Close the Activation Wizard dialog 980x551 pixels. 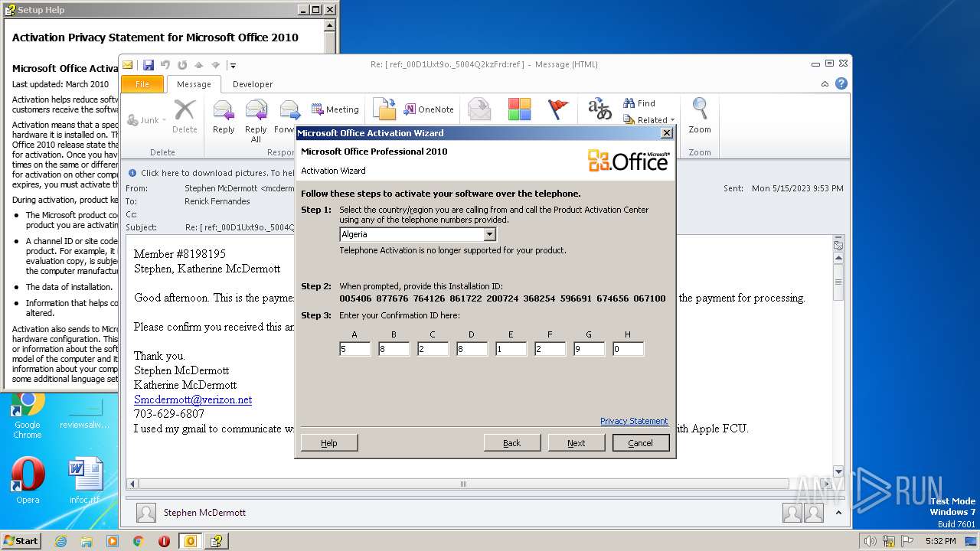click(x=666, y=133)
